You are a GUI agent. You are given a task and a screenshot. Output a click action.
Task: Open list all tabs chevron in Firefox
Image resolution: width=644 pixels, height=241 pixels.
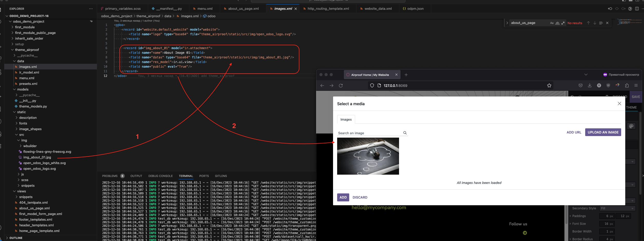[x=586, y=75]
